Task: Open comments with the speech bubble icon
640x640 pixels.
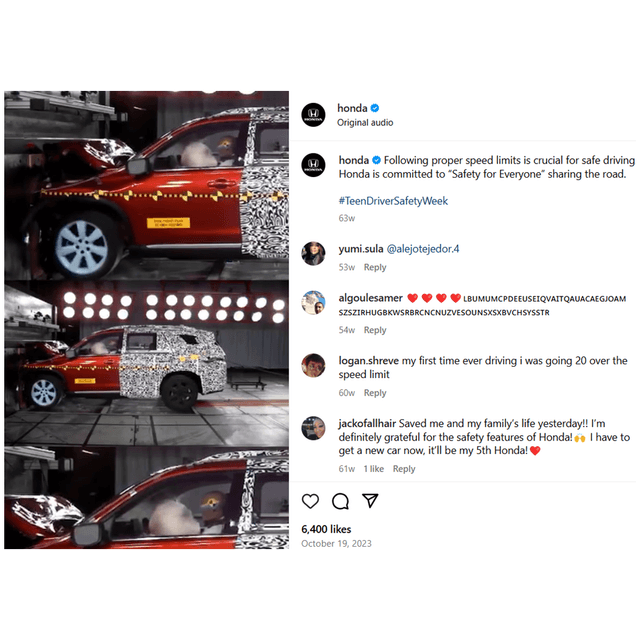Action: pos(340,501)
